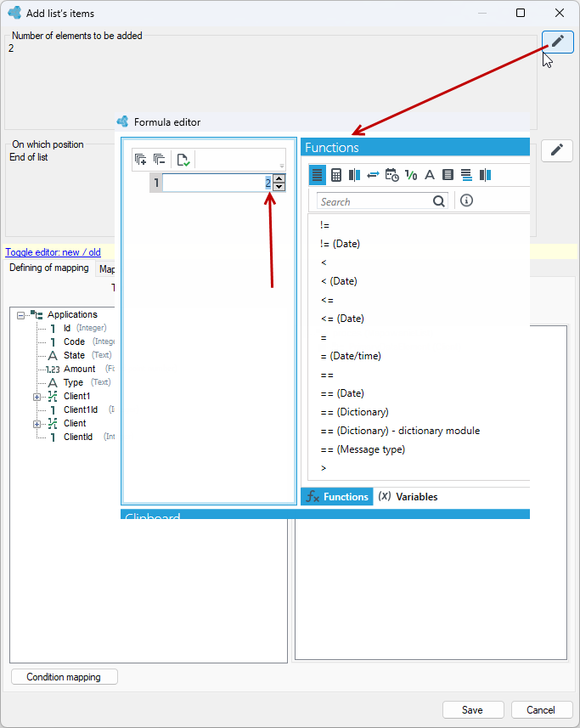Click the expand all icon in the formula editor toolbar

pos(141,160)
